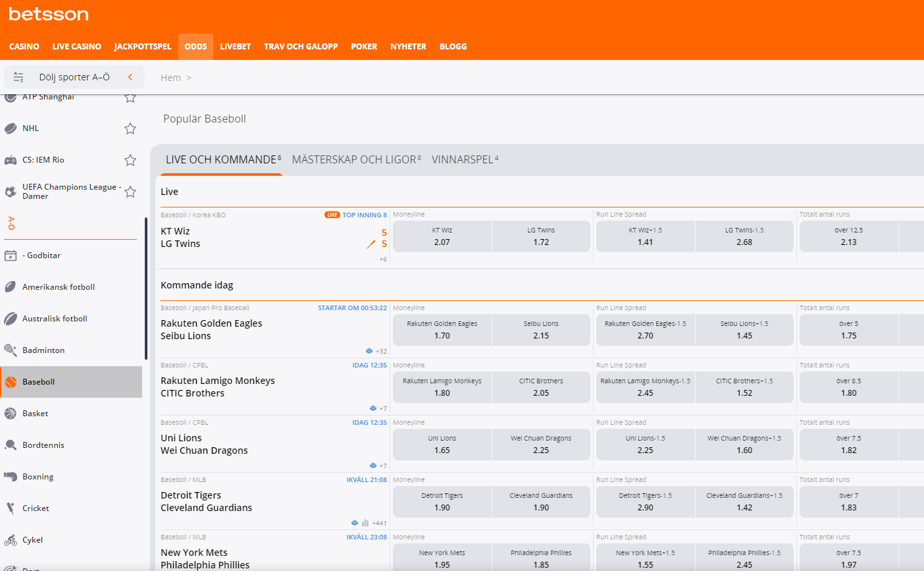Open statistics chart icon for Detroit Tigers match
This screenshot has height=571, width=924.
[x=365, y=522]
